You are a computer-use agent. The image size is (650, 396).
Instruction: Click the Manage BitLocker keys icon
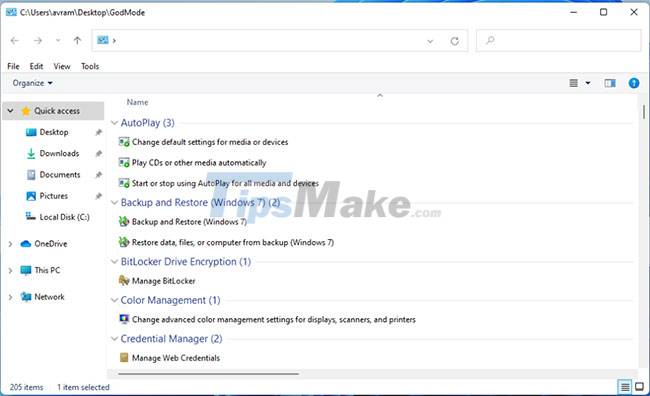[x=124, y=281]
